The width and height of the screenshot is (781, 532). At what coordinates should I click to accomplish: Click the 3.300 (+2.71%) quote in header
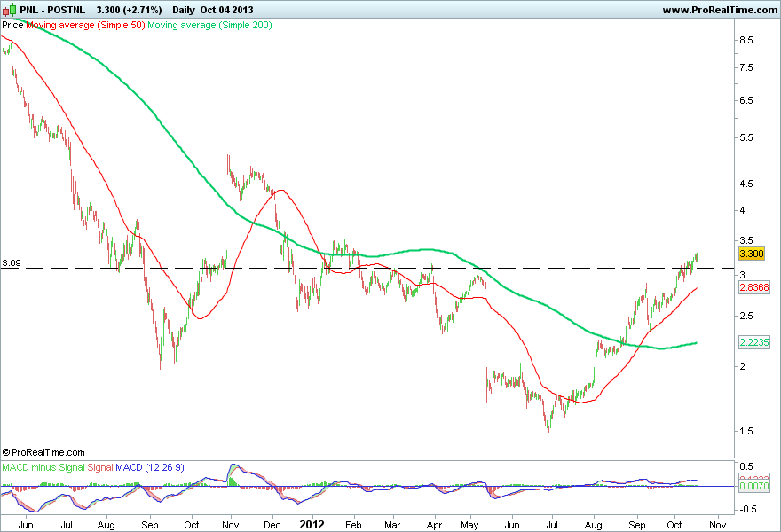[x=129, y=10]
